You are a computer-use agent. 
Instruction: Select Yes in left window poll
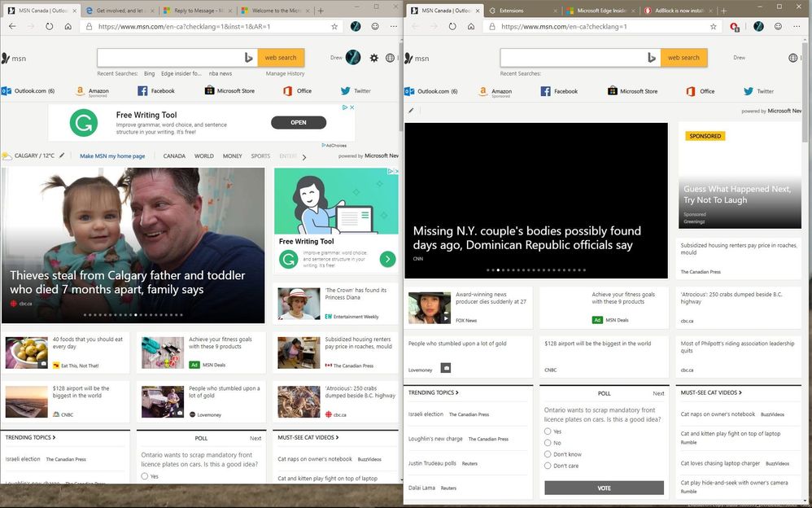tap(145, 476)
